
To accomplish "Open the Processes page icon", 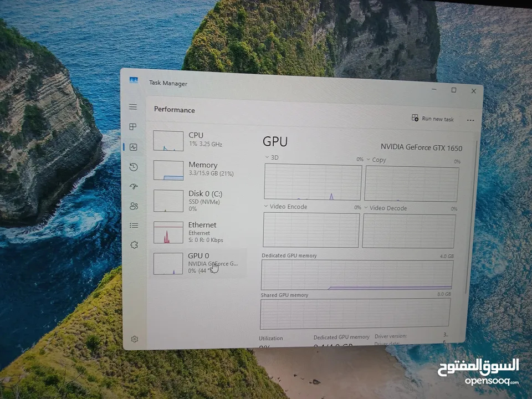I will (133, 127).
